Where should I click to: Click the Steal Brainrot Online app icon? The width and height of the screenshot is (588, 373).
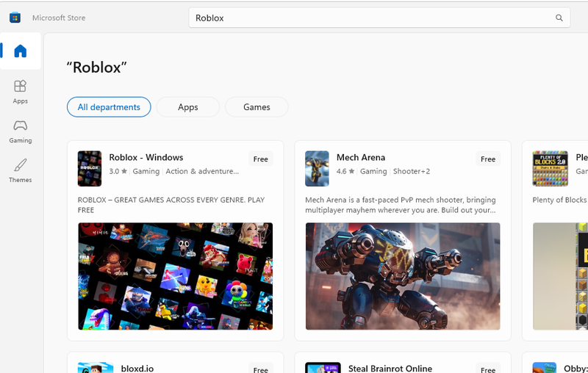coord(323,367)
